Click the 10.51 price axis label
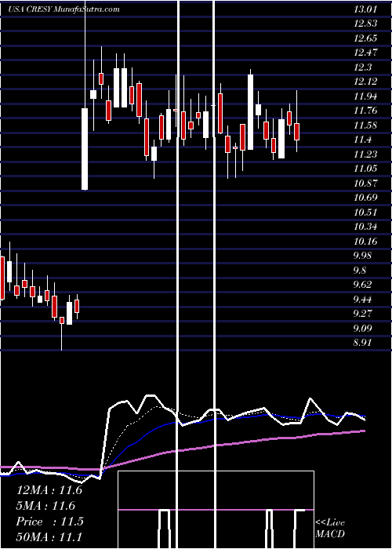 pyautogui.click(x=365, y=213)
